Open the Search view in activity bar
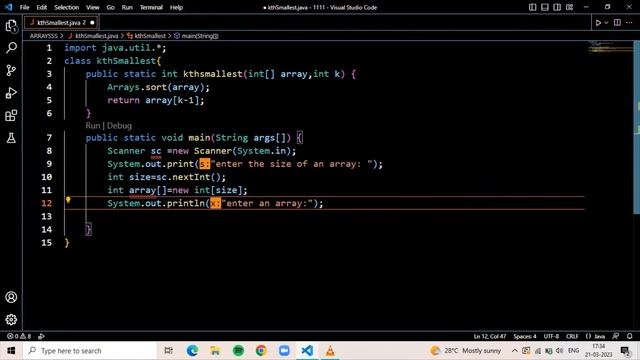Screen dimensions: 640x360 point(11,48)
